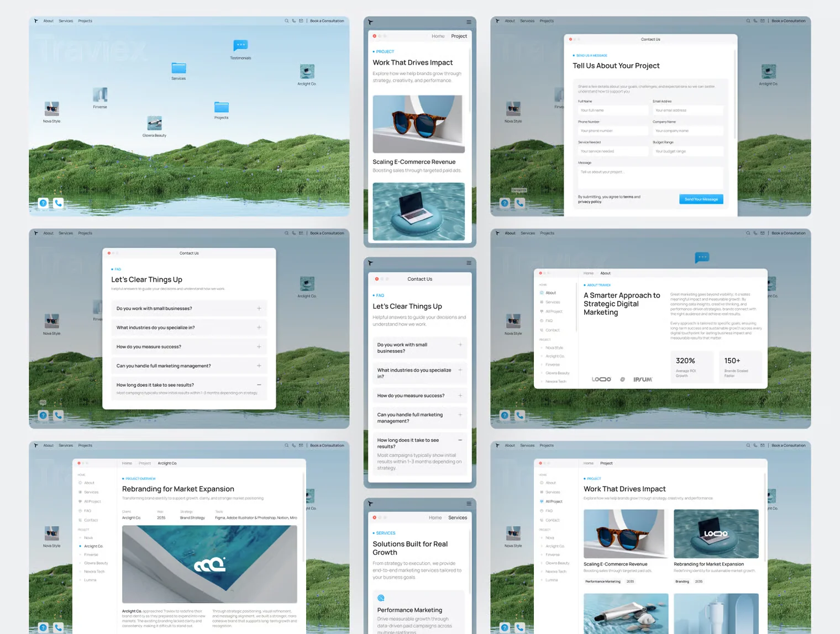The height and width of the screenshot is (634, 840).
Task: Open the floating laptop image on the mobile Project screen
Action: (419, 212)
